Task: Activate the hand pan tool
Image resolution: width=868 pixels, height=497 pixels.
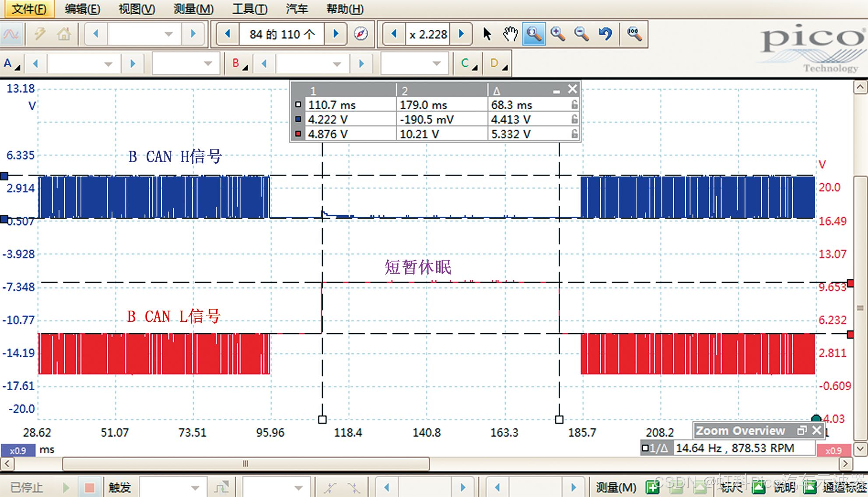Action: pyautogui.click(x=510, y=34)
